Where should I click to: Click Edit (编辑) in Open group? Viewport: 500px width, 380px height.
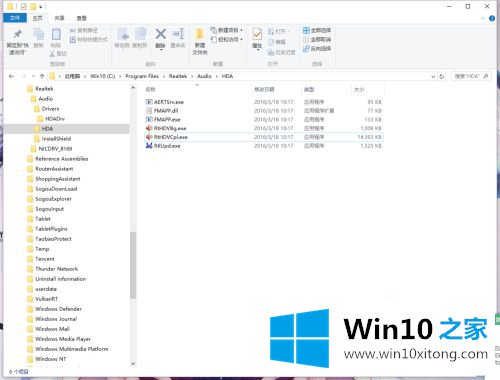coord(277,42)
